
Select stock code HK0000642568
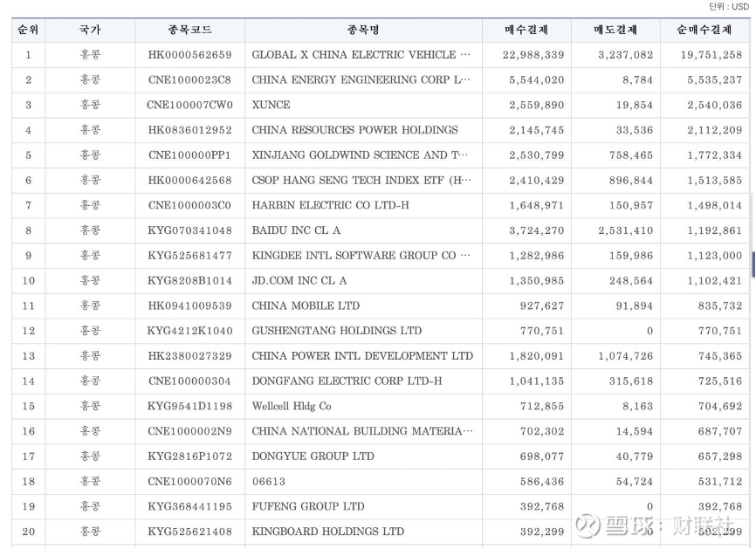pos(190,181)
